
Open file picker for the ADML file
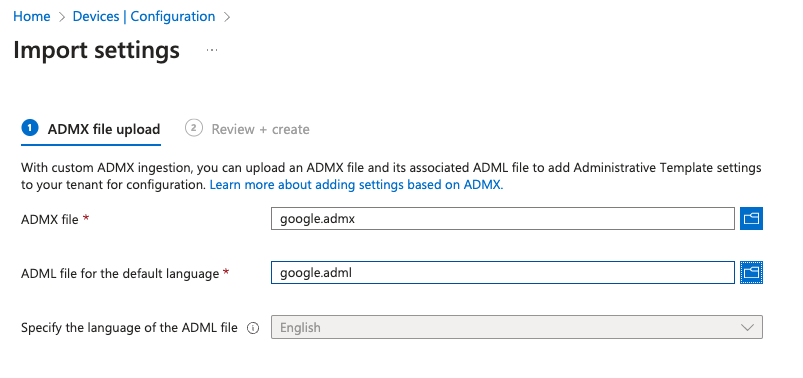[x=751, y=272]
